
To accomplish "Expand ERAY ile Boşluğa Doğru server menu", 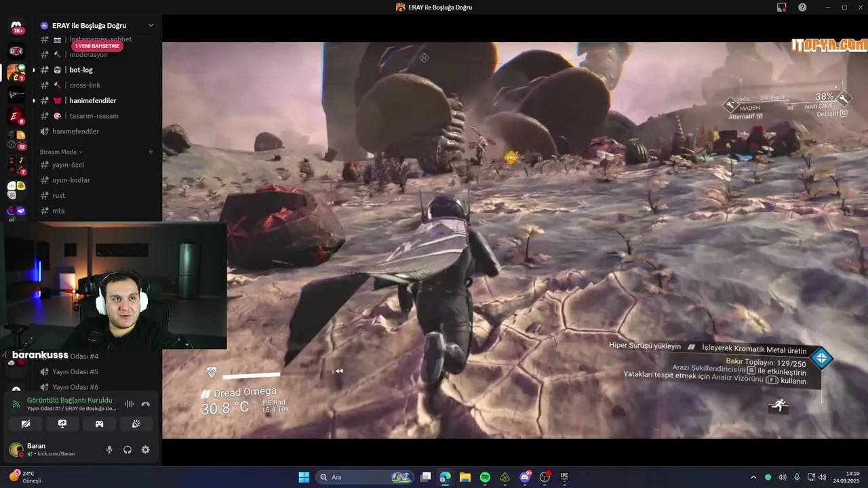I will [151, 25].
